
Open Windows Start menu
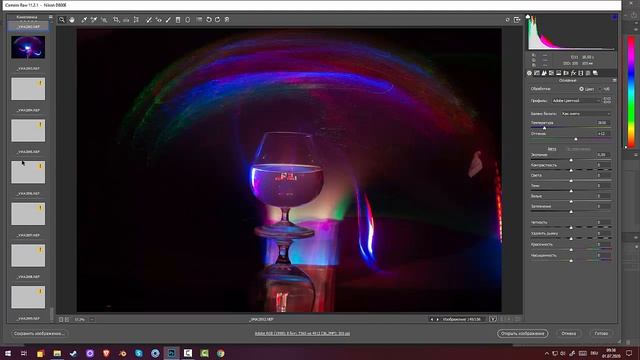[x=8, y=353]
